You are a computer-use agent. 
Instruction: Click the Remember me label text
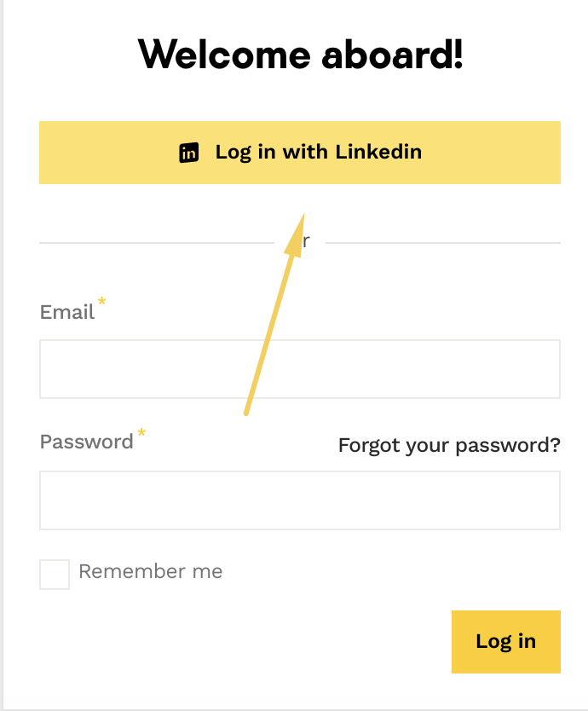(x=150, y=571)
